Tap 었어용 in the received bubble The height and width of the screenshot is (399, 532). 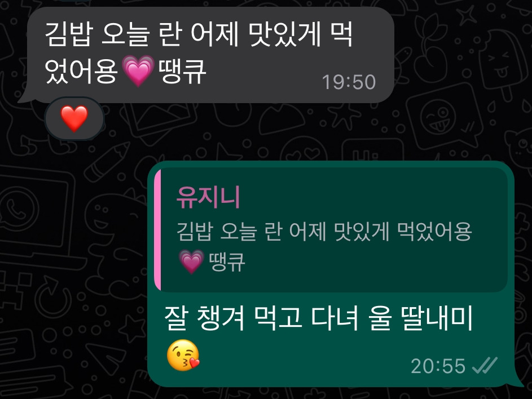pos(81,71)
